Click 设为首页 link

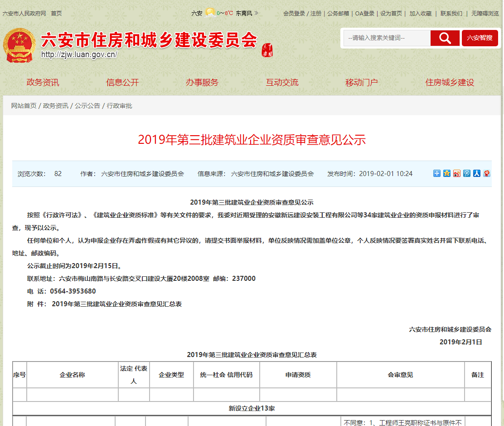[x=391, y=14]
